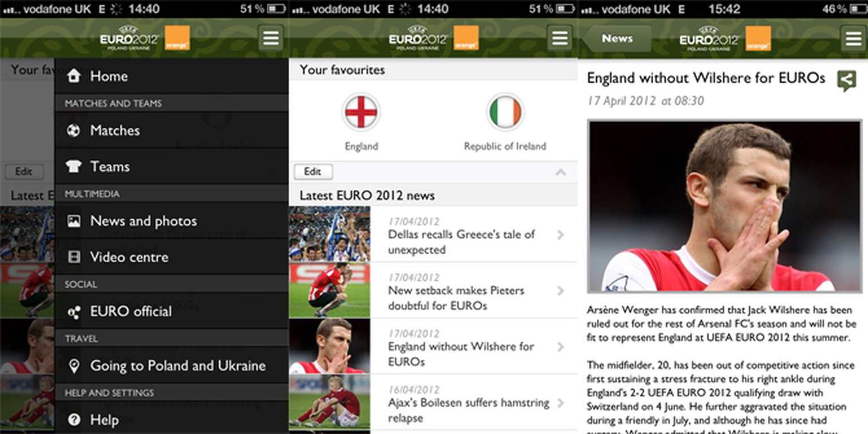
Task: Open Ajax's Boilesen suffers hamstring relapse headline
Action: coord(468,410)
